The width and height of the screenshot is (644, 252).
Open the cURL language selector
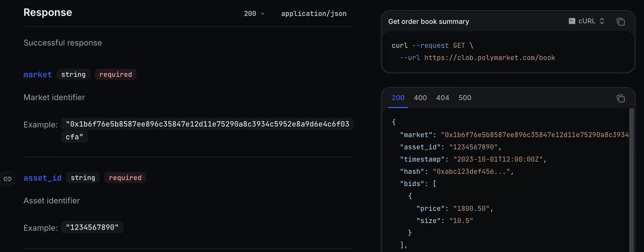(x=587, y=21)
